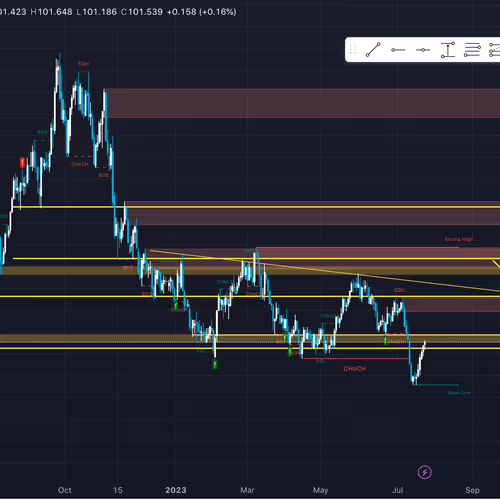The image size is (500, 500).
Task: Click the change value +0.158 (+0.16%)
Action: pyautogui.click(x=201, y=12)
